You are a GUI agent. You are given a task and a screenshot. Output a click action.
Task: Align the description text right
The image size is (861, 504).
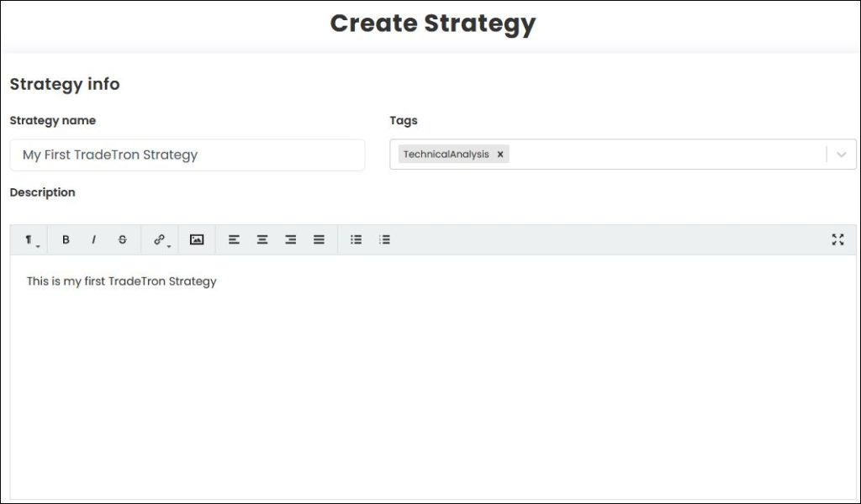click(x=290, y=240)
